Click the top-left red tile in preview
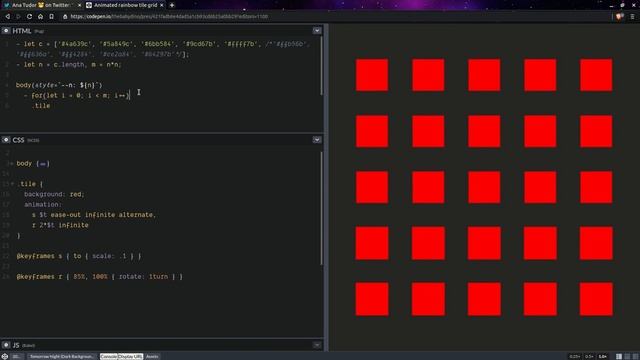The height and width of the screenshot is (360, 640). pyautogui.click(x=372, y=75)
